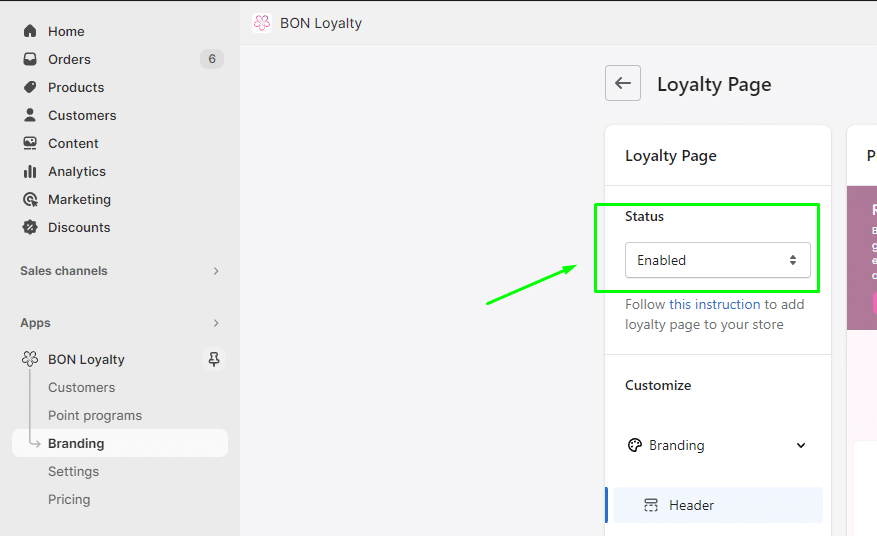Screen dimensions: 877x536
Task: Open the Settings submenu under BON Loyalty
Action: [74, 471]
